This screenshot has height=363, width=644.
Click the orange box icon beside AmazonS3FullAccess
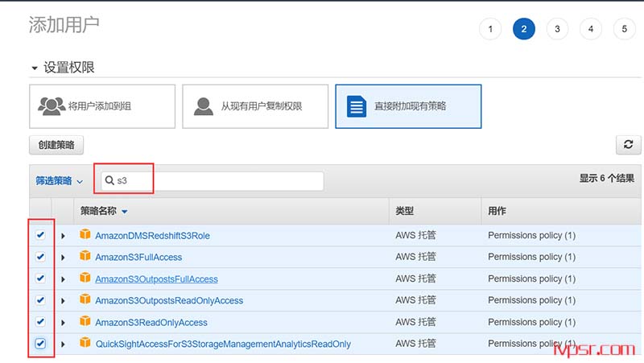(x=85, y=256)
